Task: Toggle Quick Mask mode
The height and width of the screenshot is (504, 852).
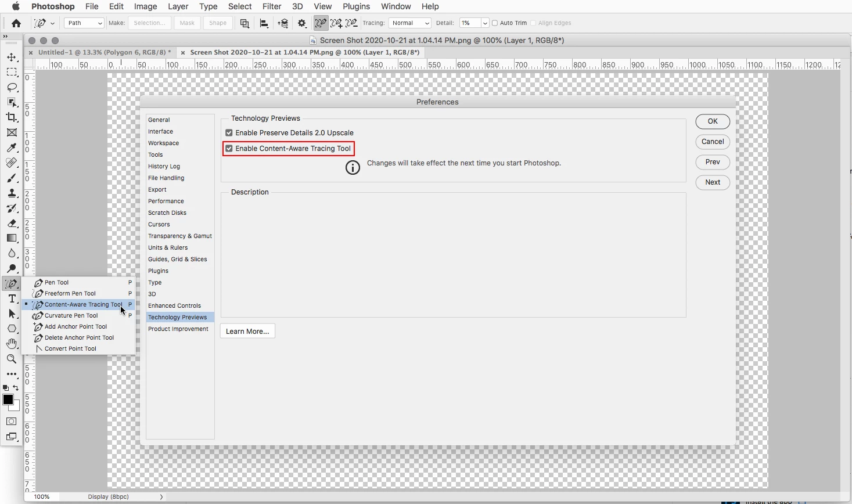Action: click(12, 422)
